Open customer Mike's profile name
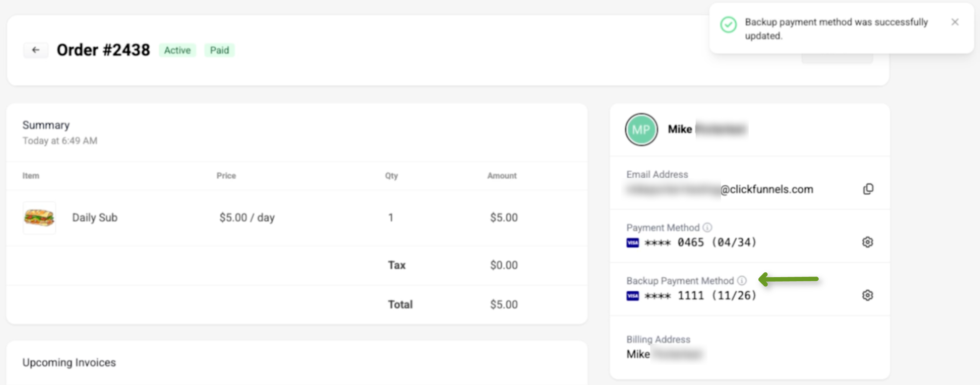Image resolution: width=980 pixels, height=385 pixels. 708,129
